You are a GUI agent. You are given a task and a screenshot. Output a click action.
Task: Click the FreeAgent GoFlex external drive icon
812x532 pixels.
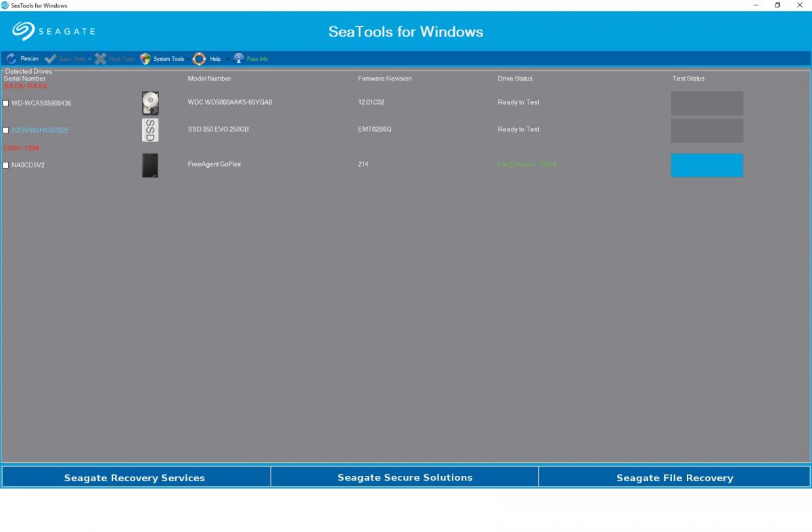[150, 165]
